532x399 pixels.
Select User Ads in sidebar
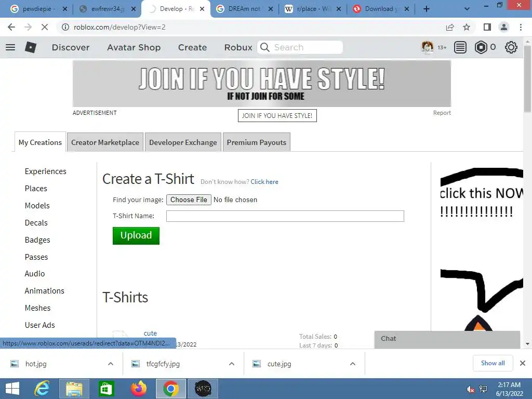39,325
